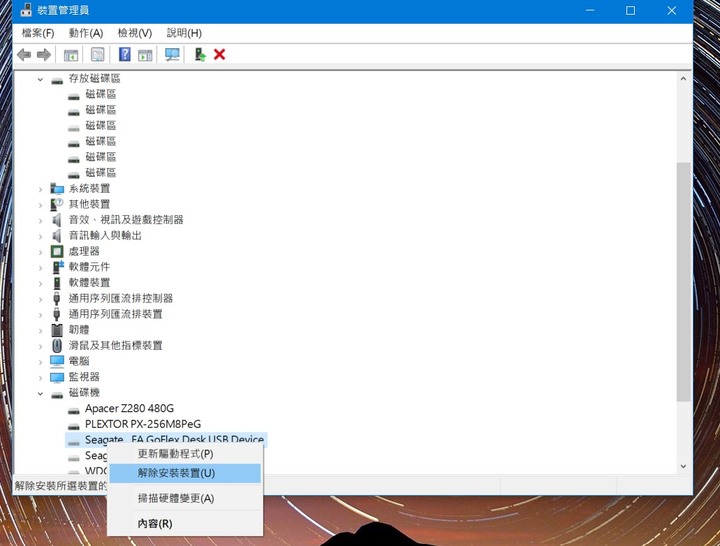Click the 軟體裝置 category icon

point(57,283)
